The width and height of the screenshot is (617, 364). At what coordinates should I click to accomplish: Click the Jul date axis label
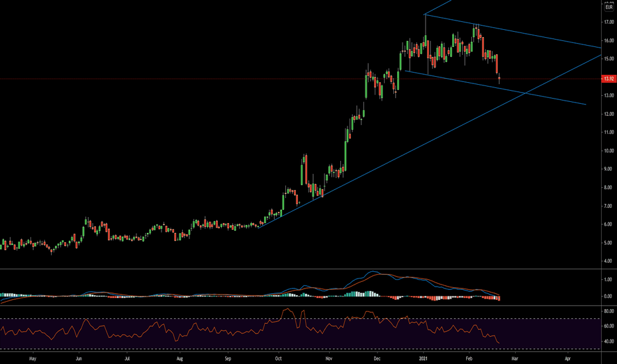(127, 359)
